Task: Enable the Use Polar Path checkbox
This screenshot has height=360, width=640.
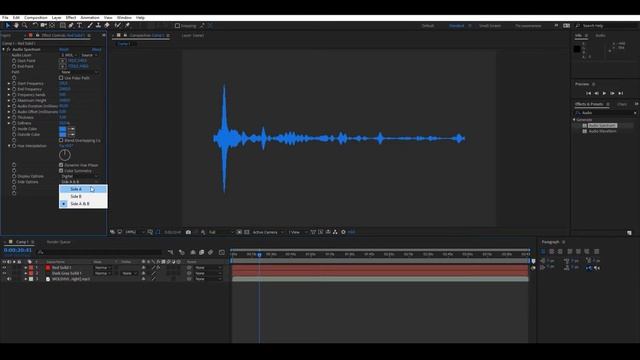Action: 61,78
